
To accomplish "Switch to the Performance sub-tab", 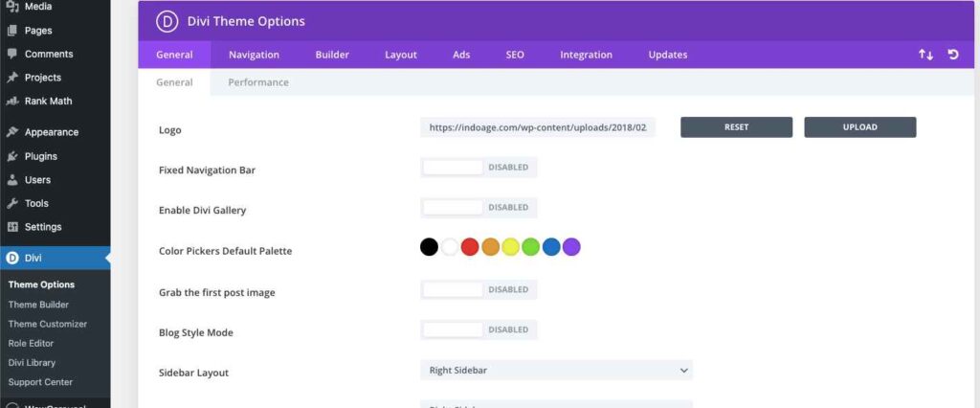I will pos(258,82).
